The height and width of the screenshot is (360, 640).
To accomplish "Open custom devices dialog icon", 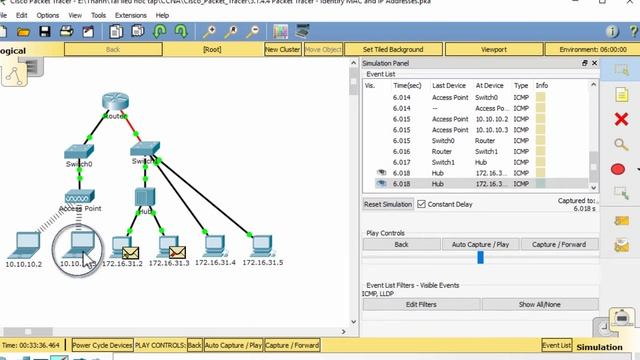I will coord(302,32).
